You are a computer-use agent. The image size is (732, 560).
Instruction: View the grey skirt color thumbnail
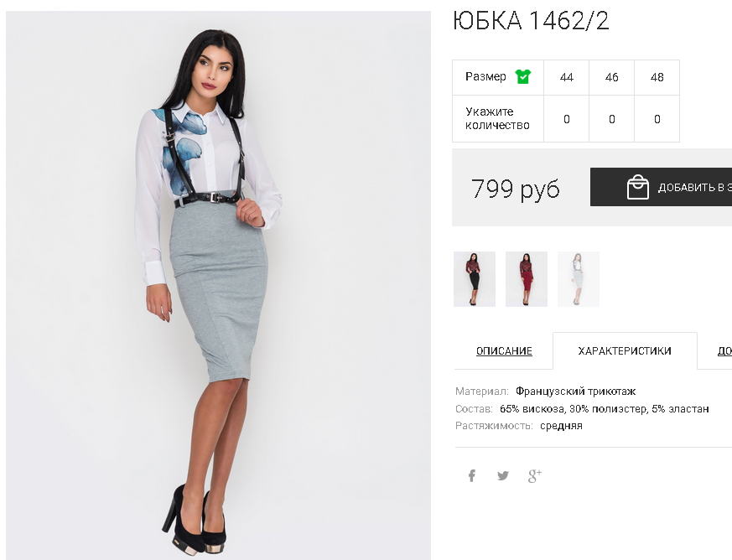click(x=579, y=279)
